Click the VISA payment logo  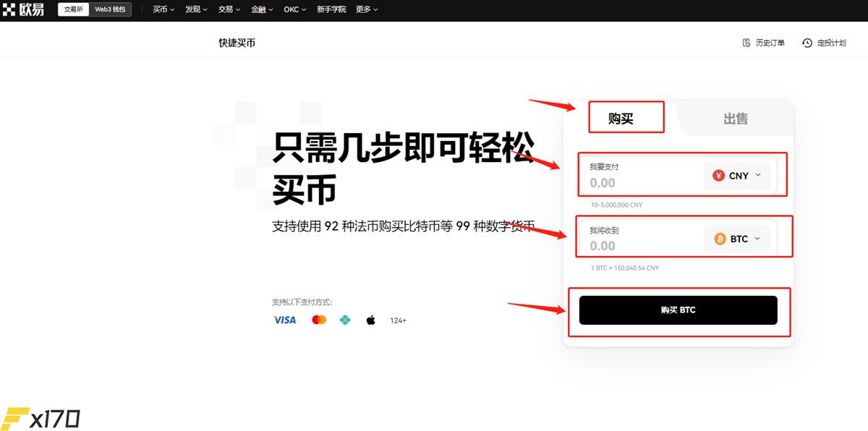point(284,320)
